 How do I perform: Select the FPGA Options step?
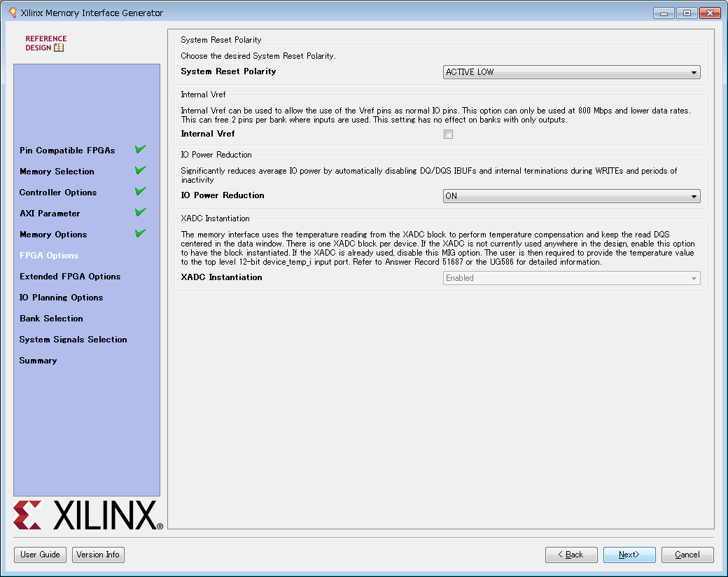pyautogui.click(x=49, y=256)
